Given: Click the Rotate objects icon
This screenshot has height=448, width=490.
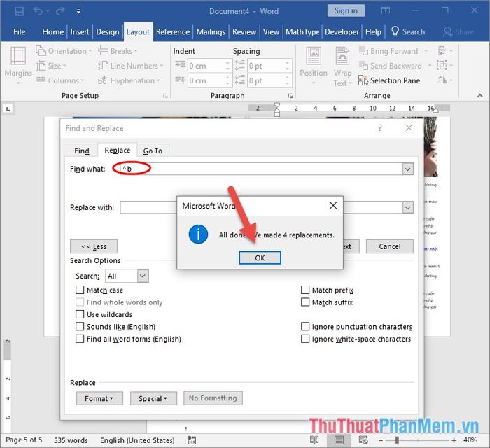Looking at the screenshot, I should [x=445, y=80].
